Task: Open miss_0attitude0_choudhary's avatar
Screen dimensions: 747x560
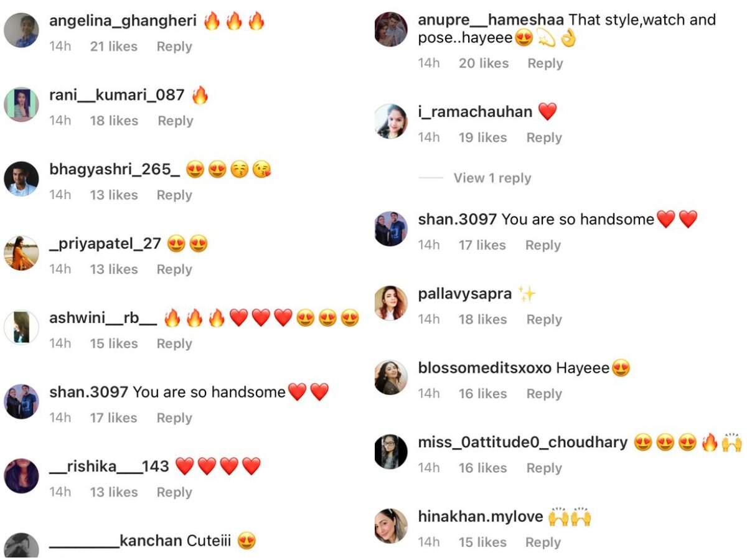Action: pos(391,452)
